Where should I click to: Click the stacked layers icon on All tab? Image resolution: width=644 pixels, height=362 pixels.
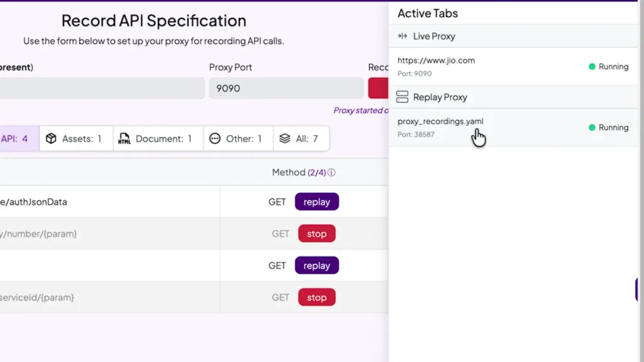click(285, 139)
